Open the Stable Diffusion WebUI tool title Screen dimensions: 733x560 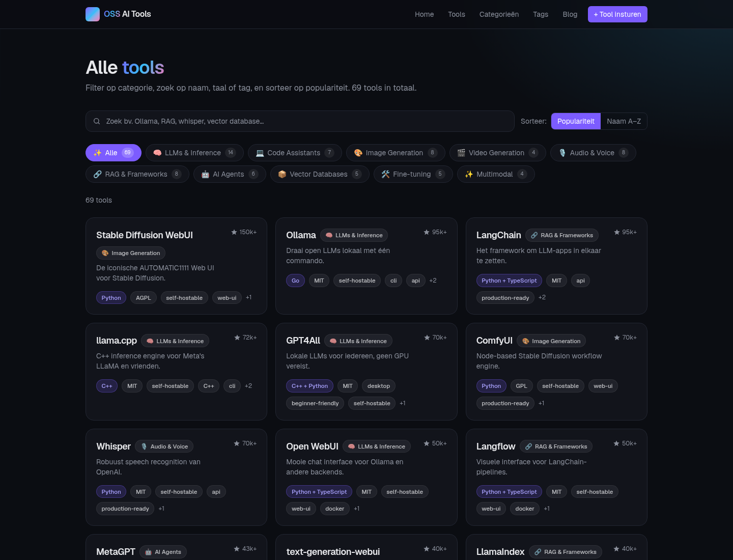coord(145,235)
